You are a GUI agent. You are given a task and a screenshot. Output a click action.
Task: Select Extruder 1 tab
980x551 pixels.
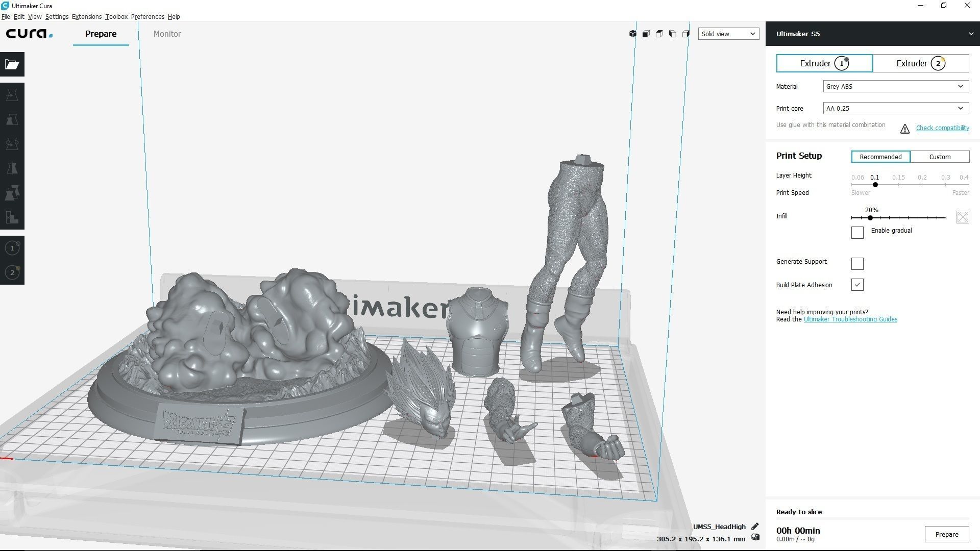[824, 63]
